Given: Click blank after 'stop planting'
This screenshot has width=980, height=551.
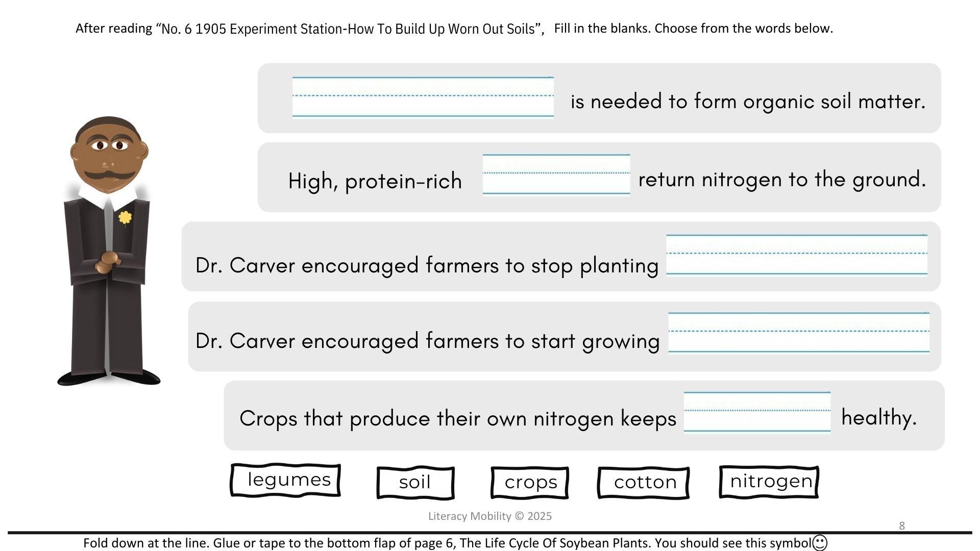Looking at the screenshot, I should (796, 255).
